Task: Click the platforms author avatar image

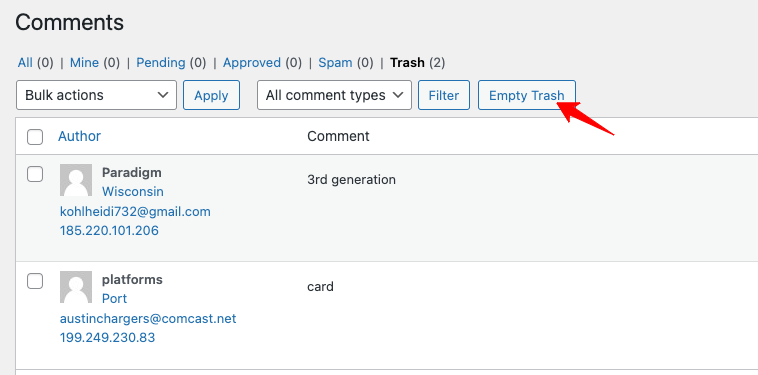Action: point(76,287)
